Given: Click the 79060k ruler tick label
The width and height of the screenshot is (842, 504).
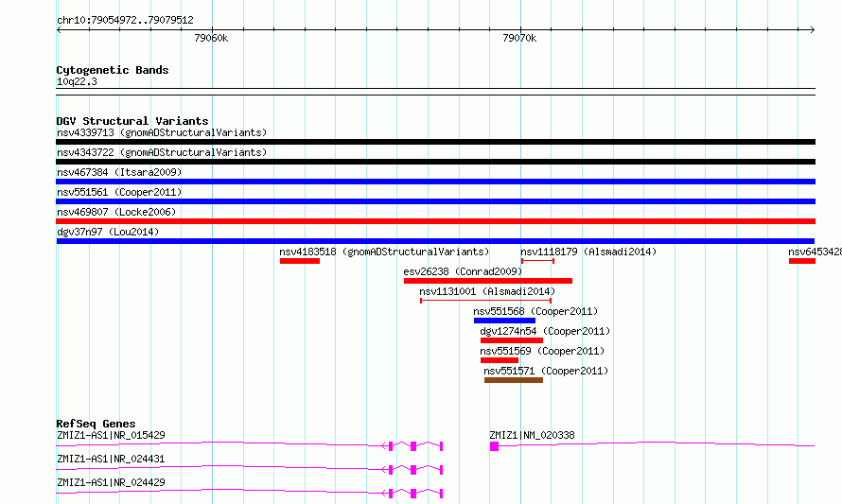Looking at the screenshot, I should point(211,38).
